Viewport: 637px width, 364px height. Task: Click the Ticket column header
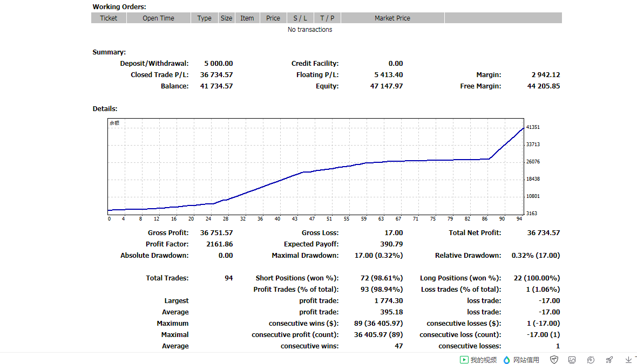point(109,18)
